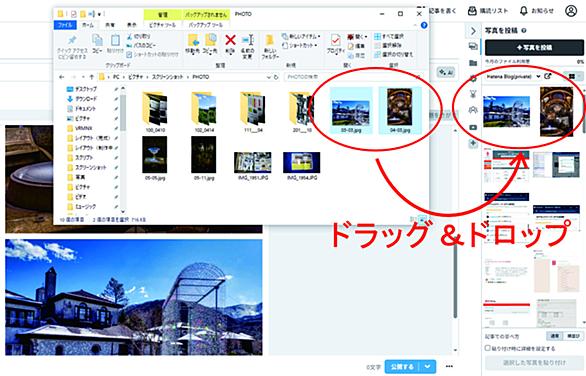Select the 100_0410 folder
The width and height of the screenshot is (586, 376).
[x=155, y=112]
